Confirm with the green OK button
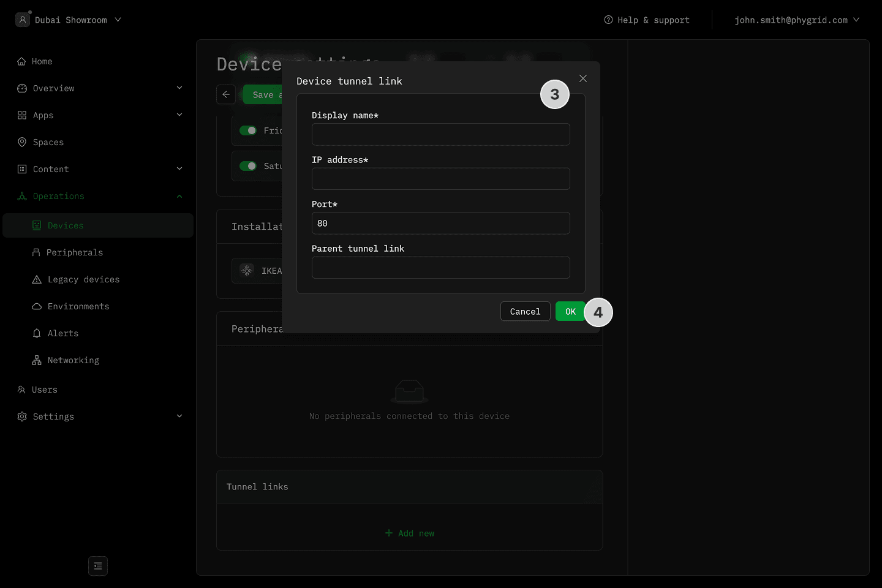Image resolution: width=882 pixels, height=588 pixels. point(570,311)
